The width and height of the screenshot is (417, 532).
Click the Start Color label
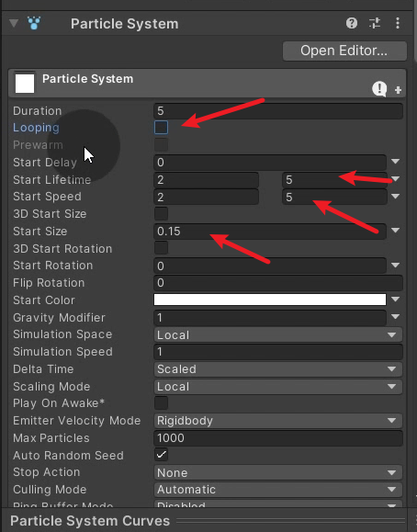click(44, 300)
